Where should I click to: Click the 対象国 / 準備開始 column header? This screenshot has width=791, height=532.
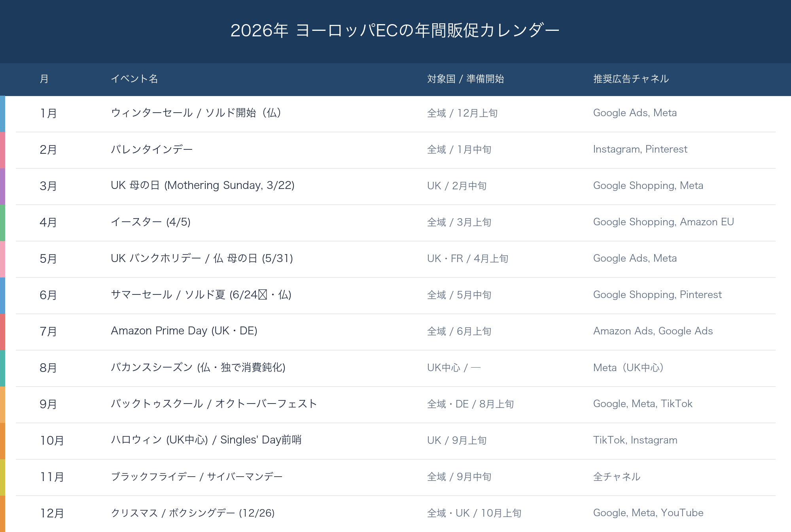point(466,79)
